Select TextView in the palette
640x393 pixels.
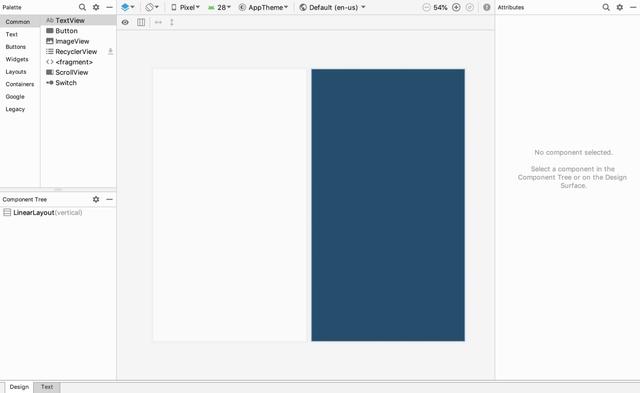click(x=79, y=20)
